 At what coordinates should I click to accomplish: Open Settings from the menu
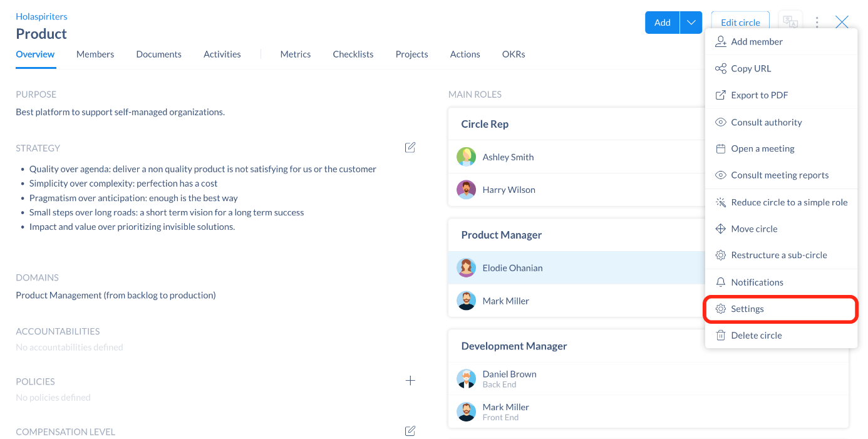[x=781, y=309]
